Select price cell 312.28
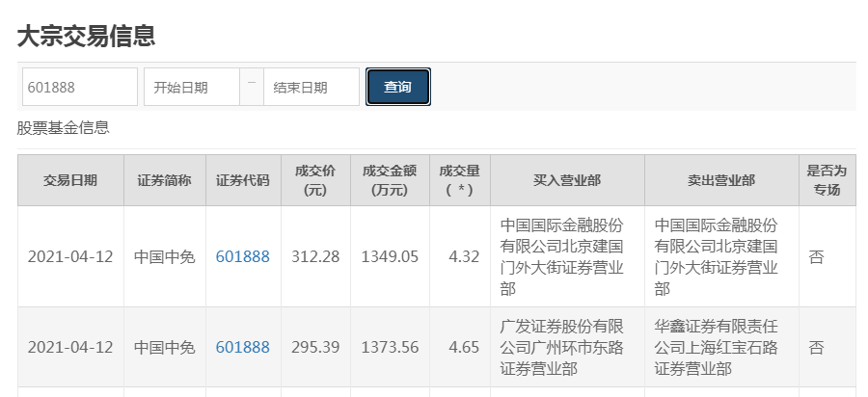868x397 pixels. (315, 256)
